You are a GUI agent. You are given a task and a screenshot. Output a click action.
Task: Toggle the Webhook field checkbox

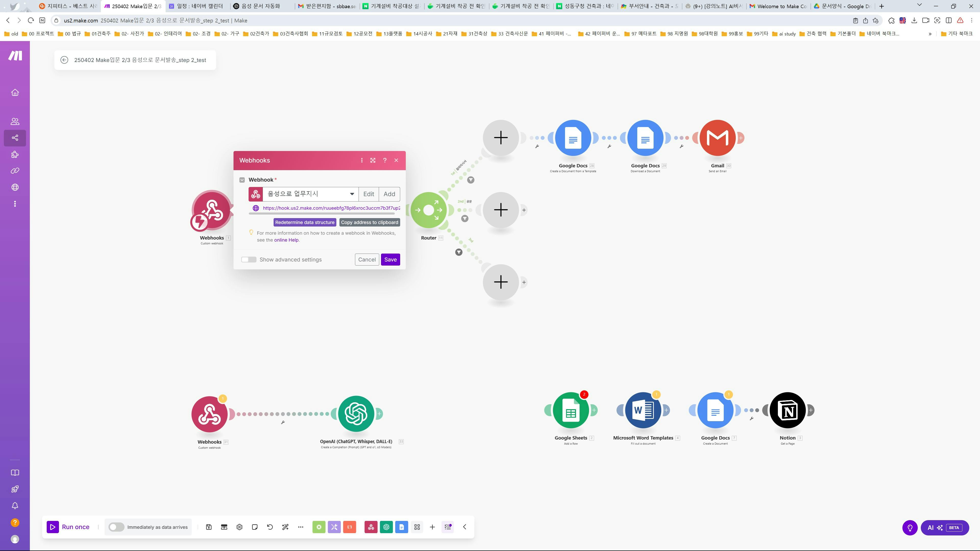click(x=242, y=180)
